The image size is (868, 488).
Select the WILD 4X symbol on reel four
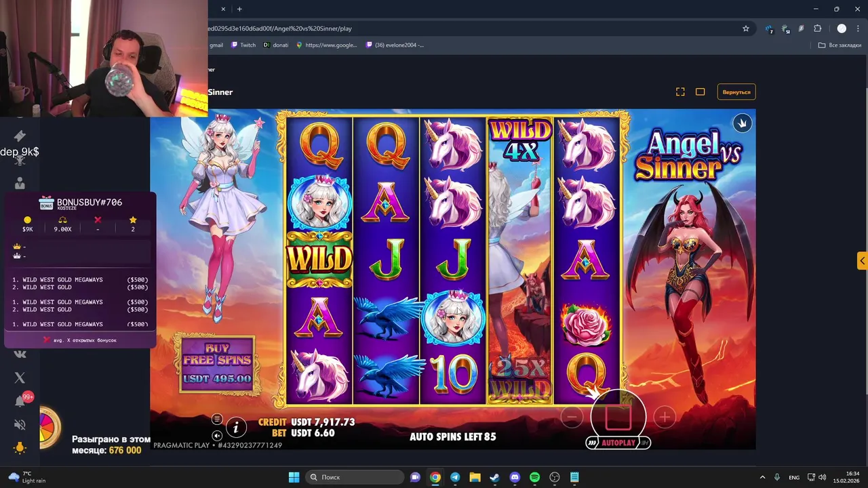[520, 140]
